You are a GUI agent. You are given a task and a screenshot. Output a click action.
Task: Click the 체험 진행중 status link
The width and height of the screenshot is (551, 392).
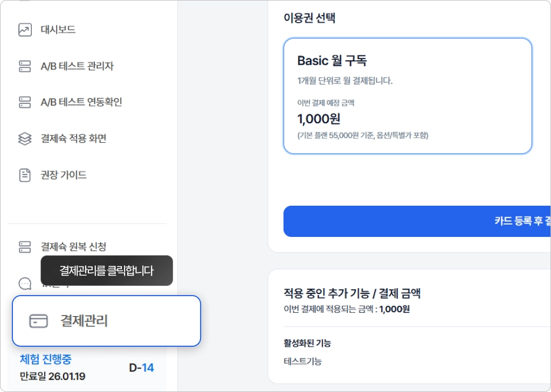pyautogui.click(x=45, y=359)
